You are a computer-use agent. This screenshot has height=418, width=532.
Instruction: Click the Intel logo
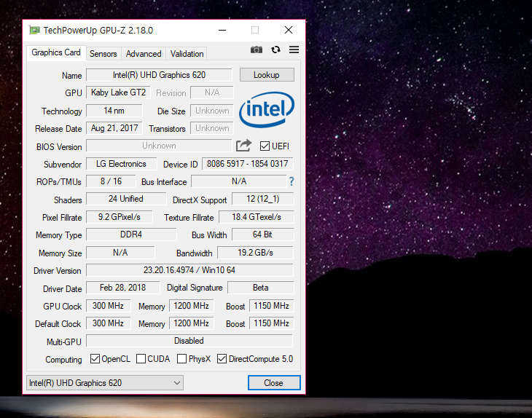click(267, 109)
